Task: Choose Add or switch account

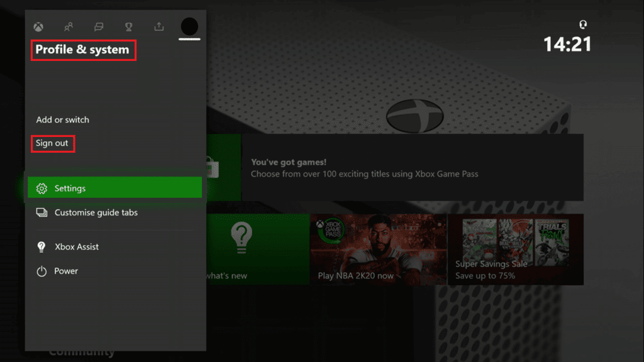Action: 62,120
